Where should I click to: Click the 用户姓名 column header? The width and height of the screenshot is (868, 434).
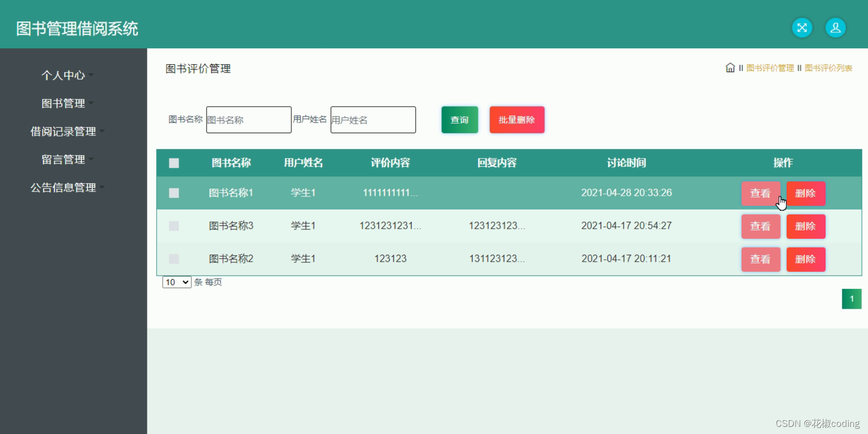(x=303, y=163)
